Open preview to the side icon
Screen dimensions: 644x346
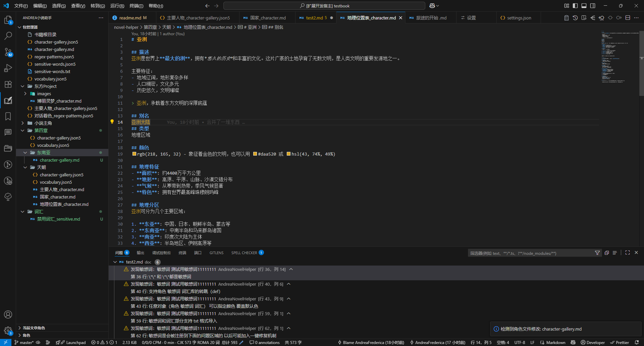pyautogui.click(x=584, y=18)
